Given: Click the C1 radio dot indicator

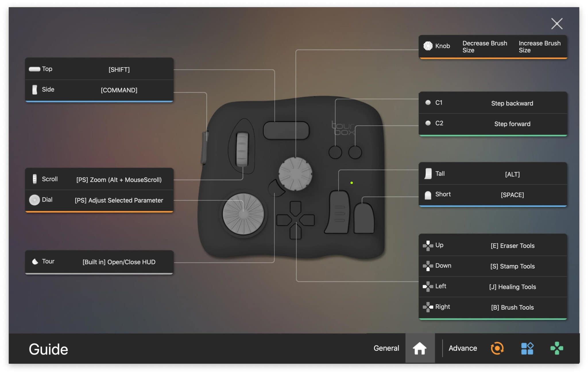Looking at the screenshot, I should coord(428,103).
